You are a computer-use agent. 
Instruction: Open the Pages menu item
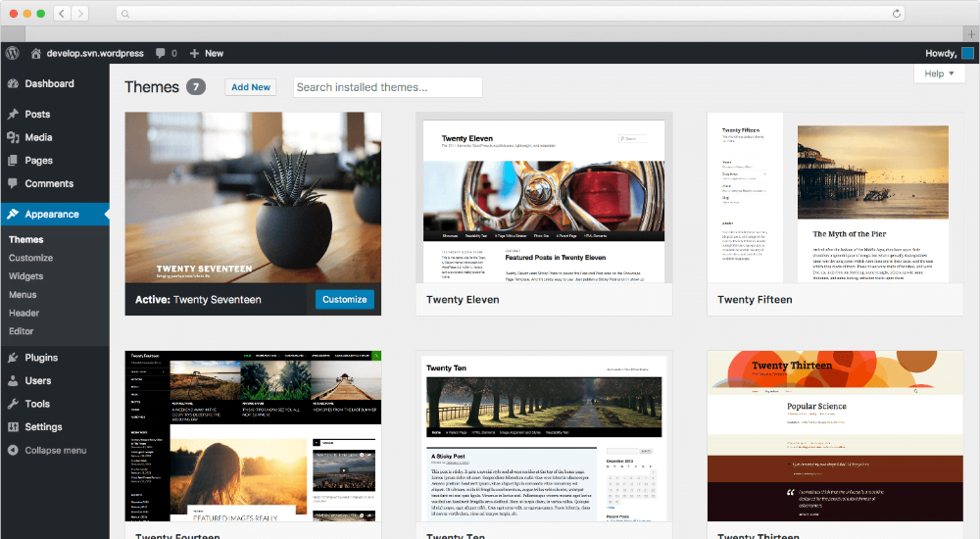pos(55,161)
